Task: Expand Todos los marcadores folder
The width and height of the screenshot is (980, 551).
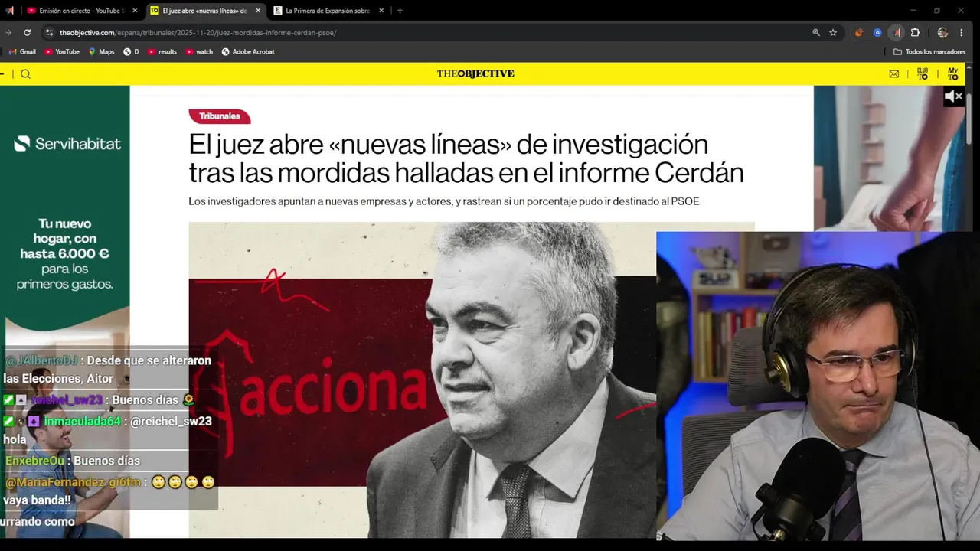Action: (x=929, y=52)
